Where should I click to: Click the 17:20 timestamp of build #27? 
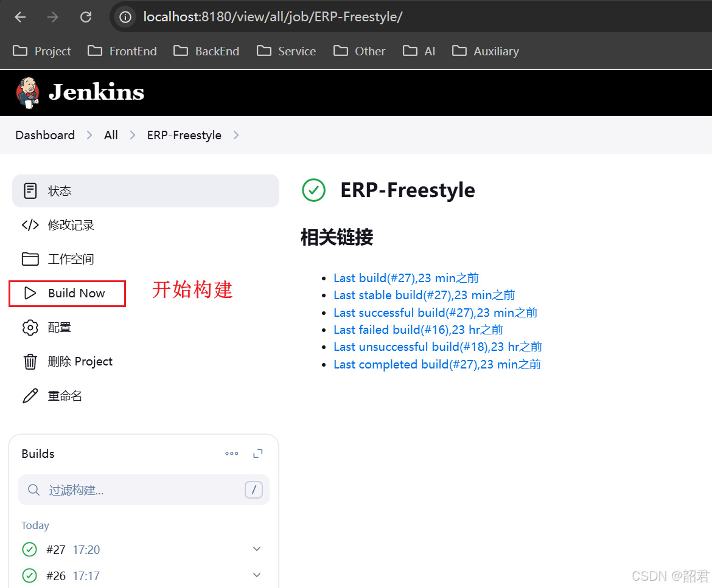[x=86, y=550]
